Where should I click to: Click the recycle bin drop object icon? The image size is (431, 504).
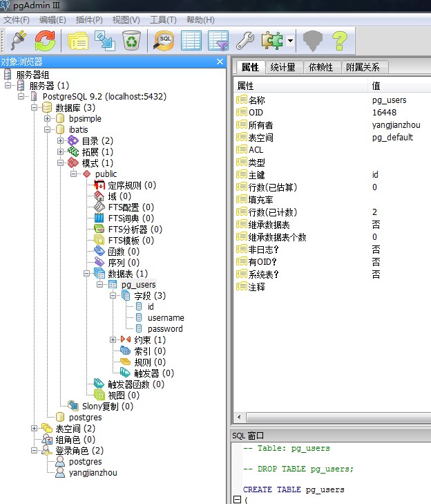131,41
